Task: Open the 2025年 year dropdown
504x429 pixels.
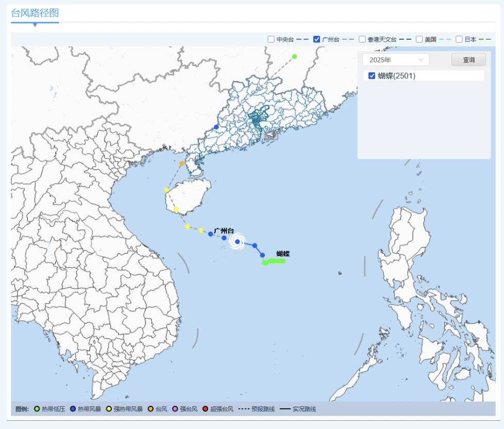Action: [395, 60]
